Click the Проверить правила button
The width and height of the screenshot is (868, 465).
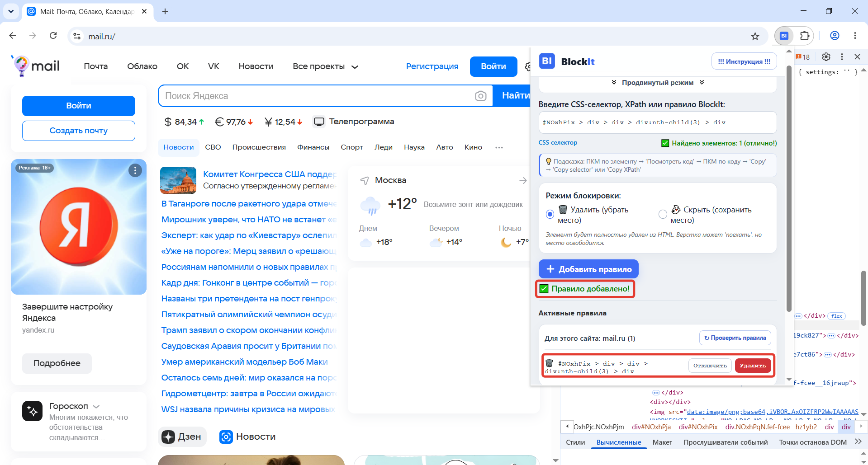tap(735, 338)
